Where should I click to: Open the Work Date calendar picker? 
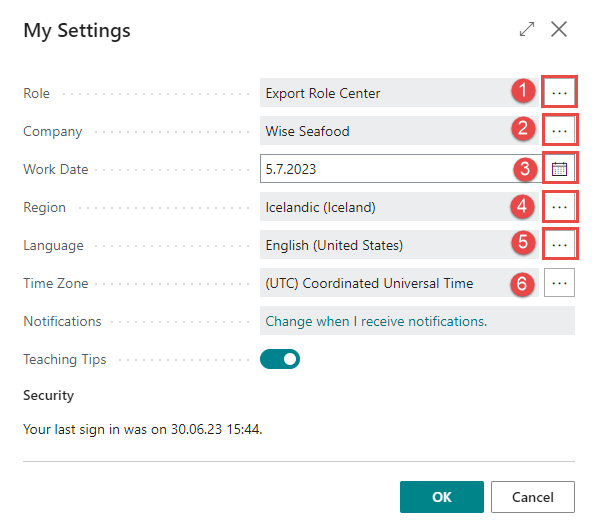point(559,169)
